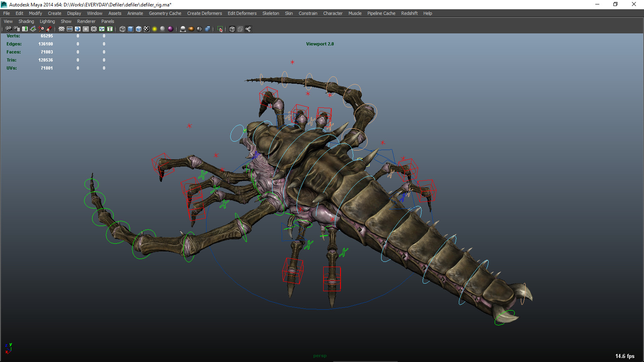Open the Skeleton menu

pyautogui.click(x=270, y=13)
